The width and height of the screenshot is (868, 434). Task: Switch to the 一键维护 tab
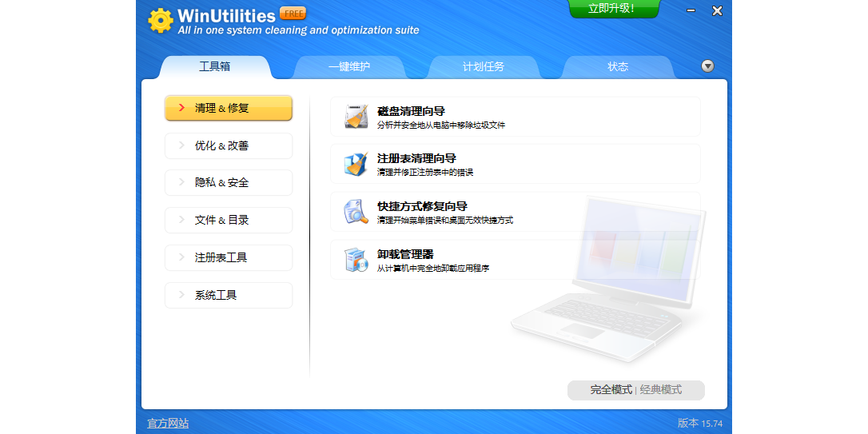[349, 67]
